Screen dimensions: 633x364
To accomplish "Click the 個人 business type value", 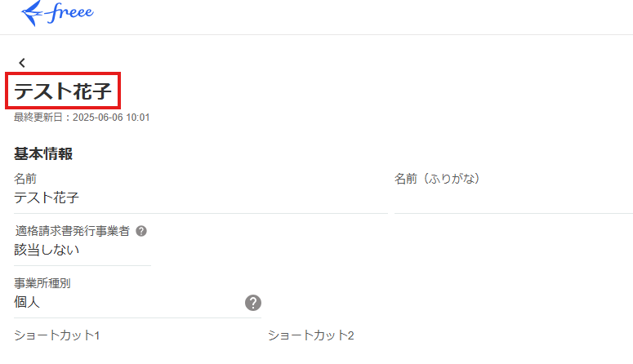I will (x=27, y=302).
